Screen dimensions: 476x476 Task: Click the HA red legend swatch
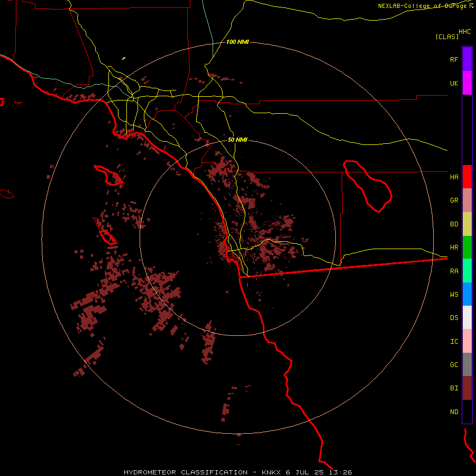point(467,177)
